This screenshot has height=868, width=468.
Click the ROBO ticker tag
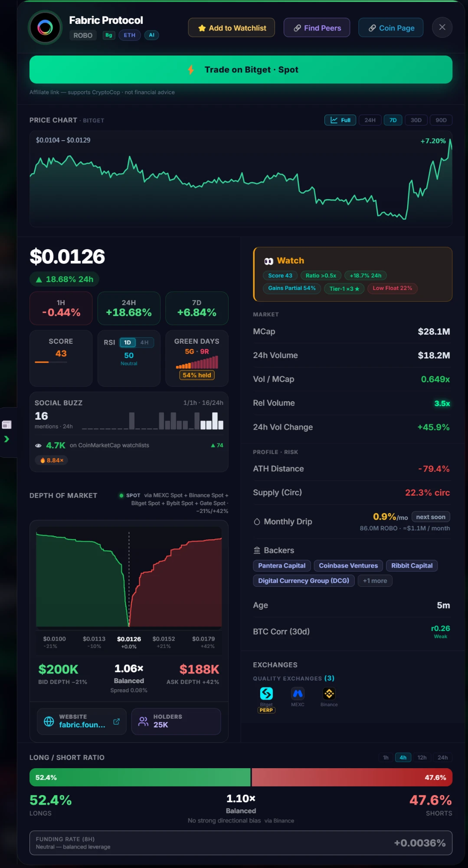(x=83, y=35)
